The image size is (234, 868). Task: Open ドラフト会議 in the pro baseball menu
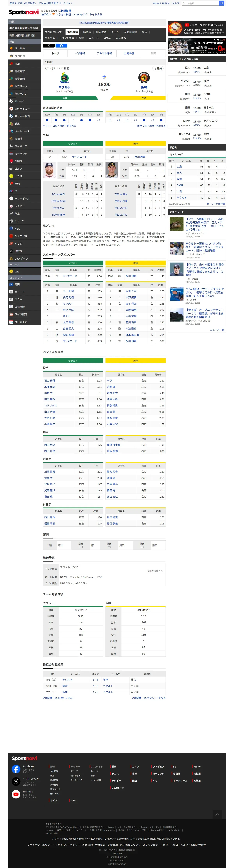pyautogui.click(x=67, y=38)
